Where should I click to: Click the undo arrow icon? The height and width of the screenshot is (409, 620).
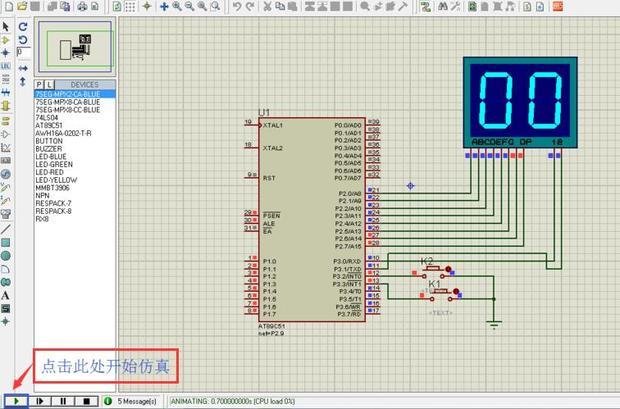point(236,6)
